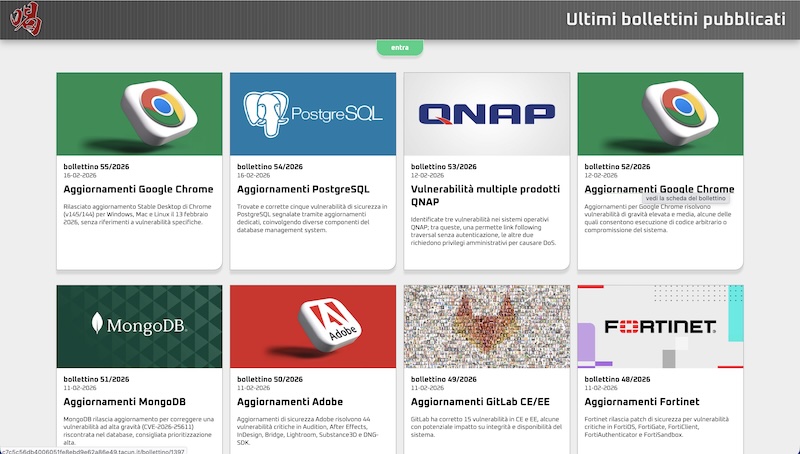800x454 pixels.
Task: Click 'Ultimi bollettini pubblicati' page heading
Action: click(676, 20)
